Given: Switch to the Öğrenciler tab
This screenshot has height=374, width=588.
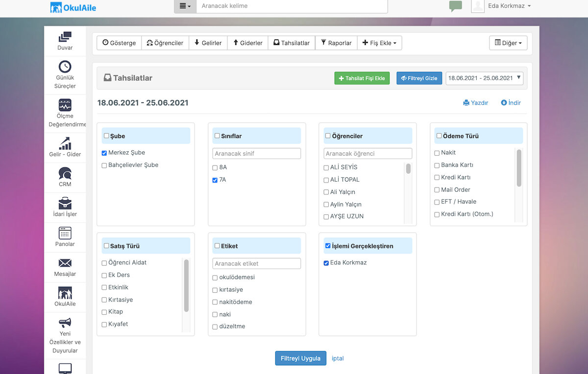Looking at the screenshot, I should point(165,43).
